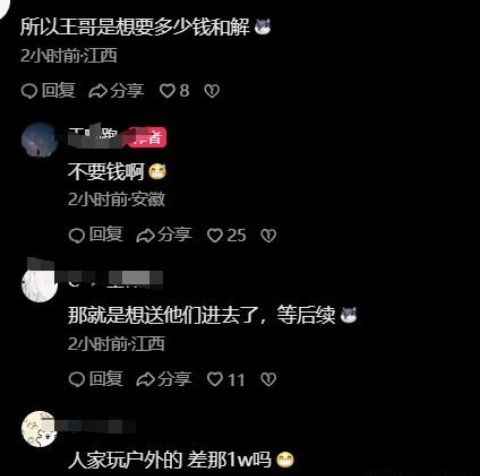Dislike the '等后续' comment

(268, 379)
